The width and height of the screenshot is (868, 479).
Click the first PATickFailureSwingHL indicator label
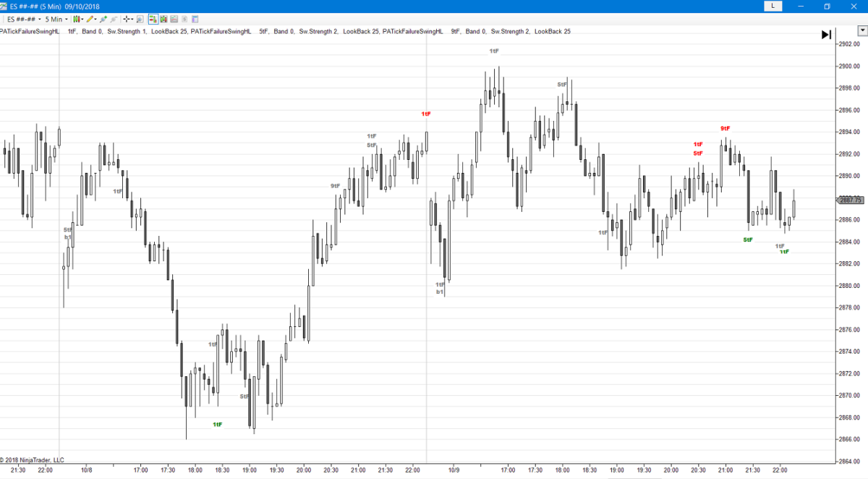30,32
